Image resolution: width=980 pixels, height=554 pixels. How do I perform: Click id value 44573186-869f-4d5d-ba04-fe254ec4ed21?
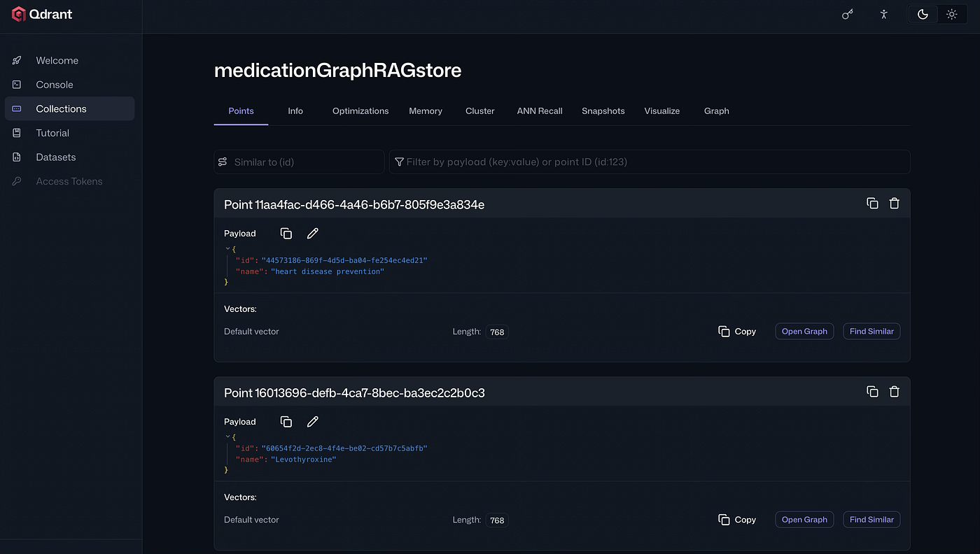pyautogui.click(x=344, y=260)
